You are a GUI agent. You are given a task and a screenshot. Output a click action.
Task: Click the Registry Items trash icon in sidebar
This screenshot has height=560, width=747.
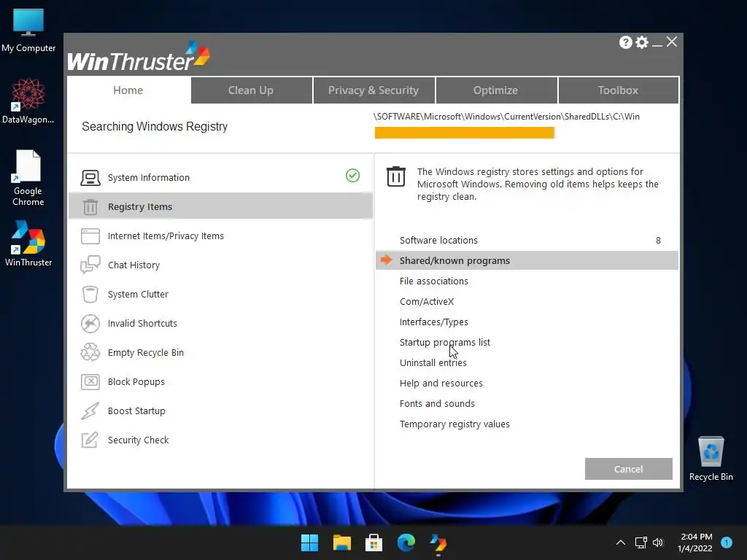click(x=90, y=206)
